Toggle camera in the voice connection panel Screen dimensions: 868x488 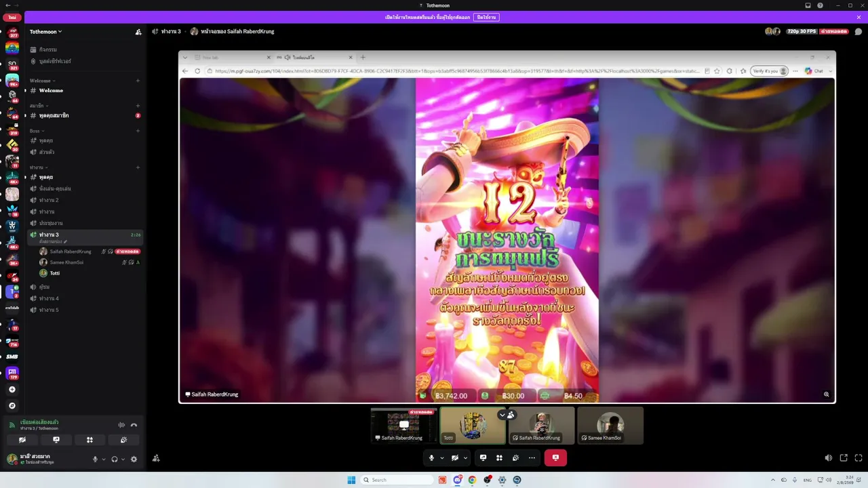[x=22, y=440]
